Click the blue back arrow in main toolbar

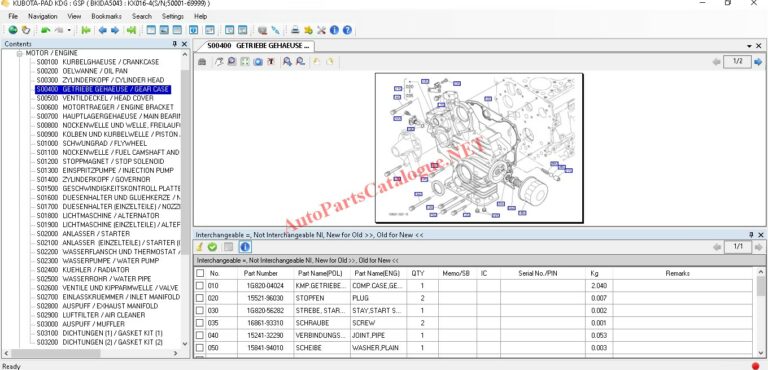[x=102, y=30]
